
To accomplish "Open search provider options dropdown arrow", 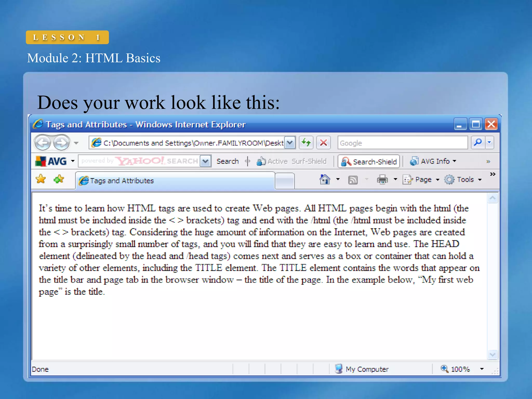I will click(x=489, y=142).
